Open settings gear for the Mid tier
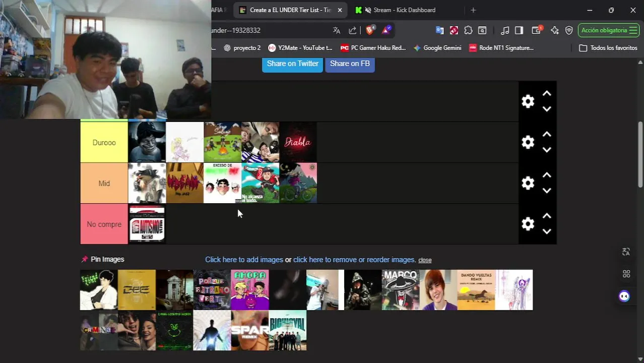 click(x=528, y=183)
